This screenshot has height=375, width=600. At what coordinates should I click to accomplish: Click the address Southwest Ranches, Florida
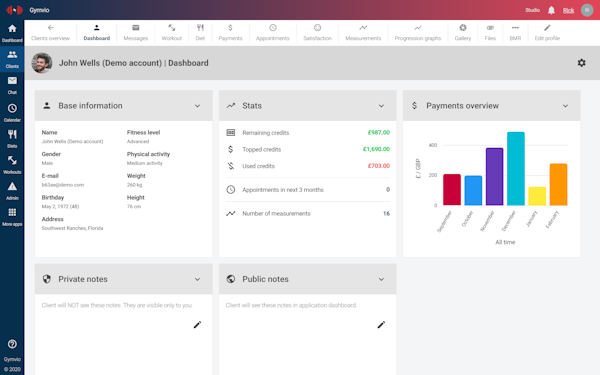72,228
